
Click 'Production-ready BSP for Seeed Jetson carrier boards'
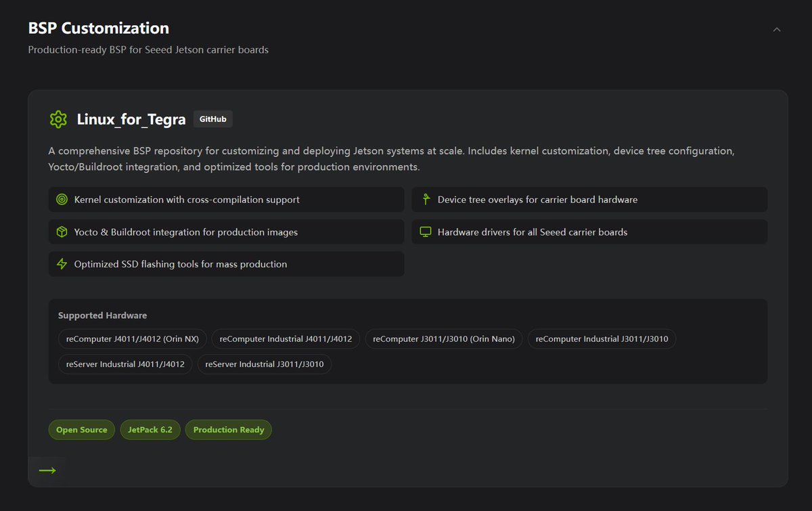(148, 49)
